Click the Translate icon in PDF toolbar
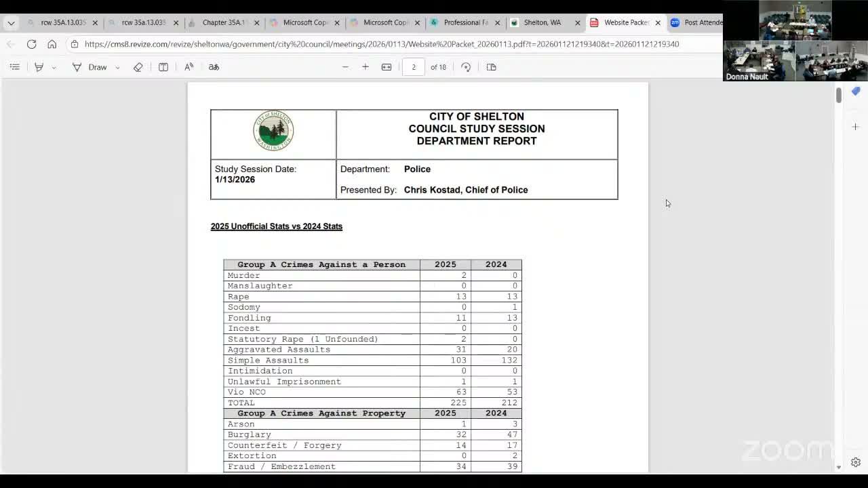Screen dimensions: 868x488 pos(214,67)
